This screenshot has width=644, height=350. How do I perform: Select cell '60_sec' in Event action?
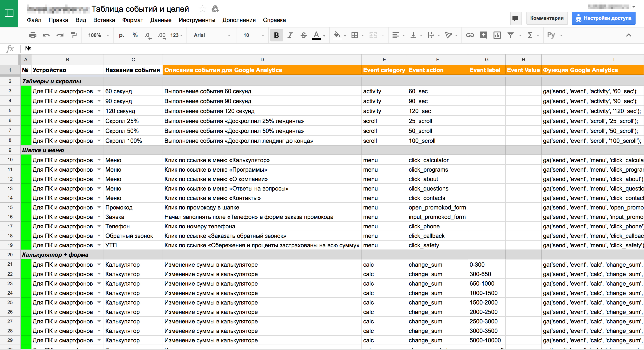[438, 91]
